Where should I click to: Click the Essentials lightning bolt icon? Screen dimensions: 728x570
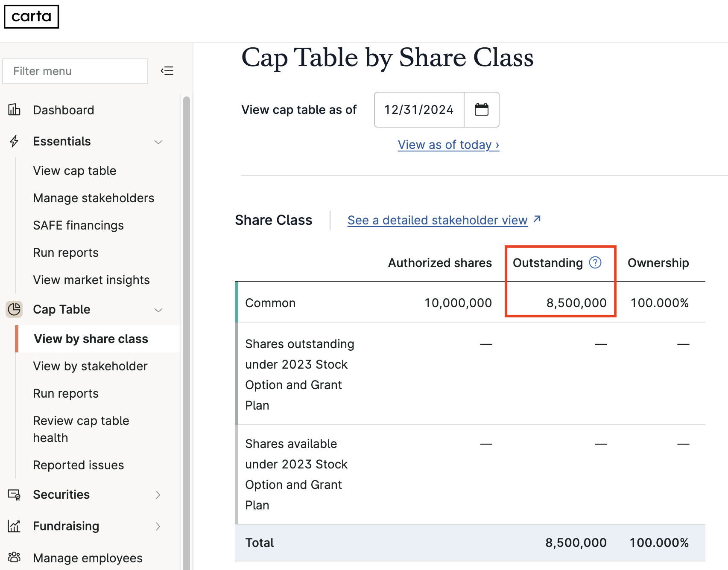(14, 141)
